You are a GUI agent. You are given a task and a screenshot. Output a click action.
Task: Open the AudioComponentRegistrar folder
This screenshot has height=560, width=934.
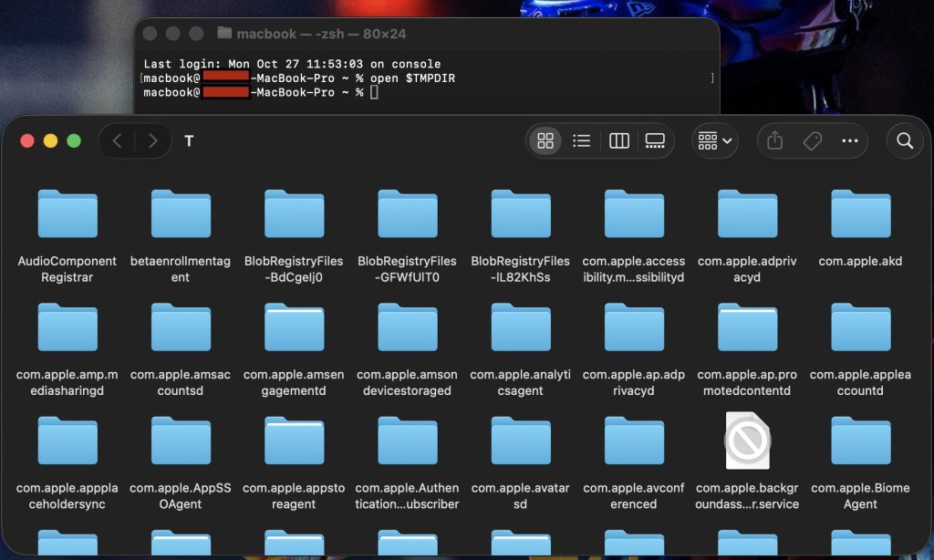click(67, 213)
